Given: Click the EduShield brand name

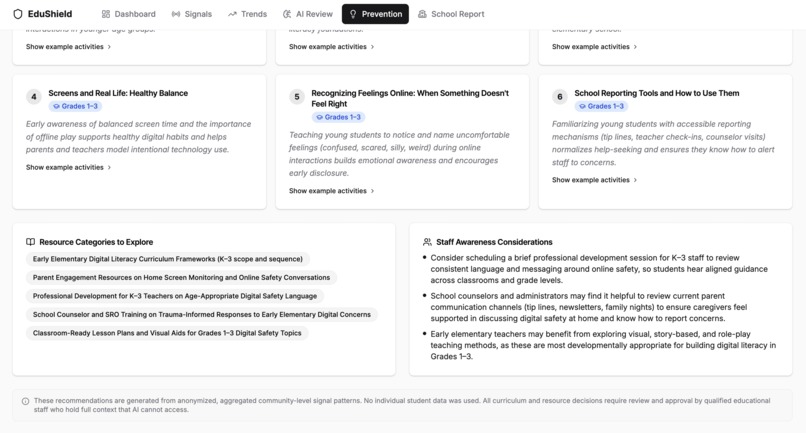Looking at the screenshot, I should point(50,14).
